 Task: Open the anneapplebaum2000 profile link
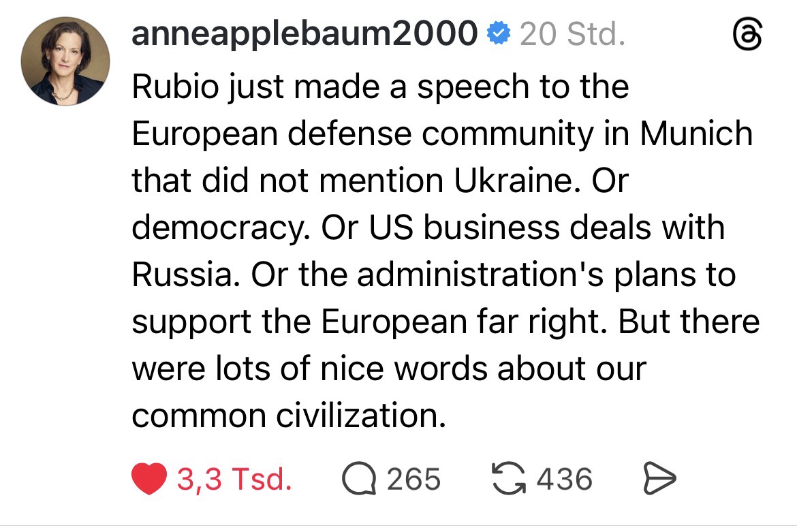coord(304,33)
